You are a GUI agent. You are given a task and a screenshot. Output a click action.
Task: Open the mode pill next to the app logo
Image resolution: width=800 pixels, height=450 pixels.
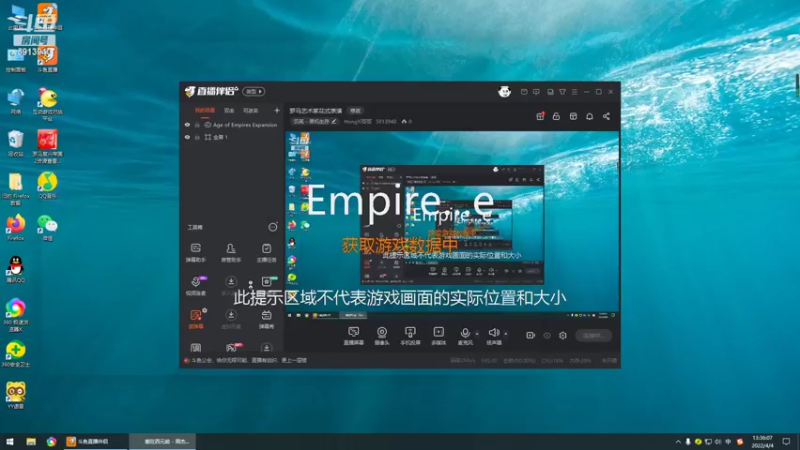(x=254, y=91)
